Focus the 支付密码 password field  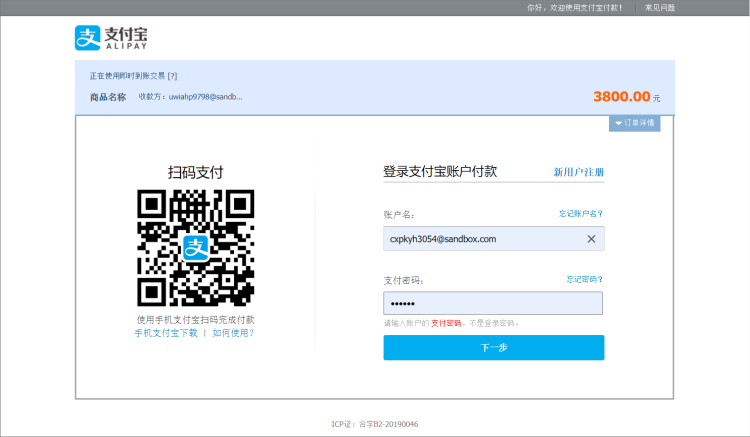(493, 303)
